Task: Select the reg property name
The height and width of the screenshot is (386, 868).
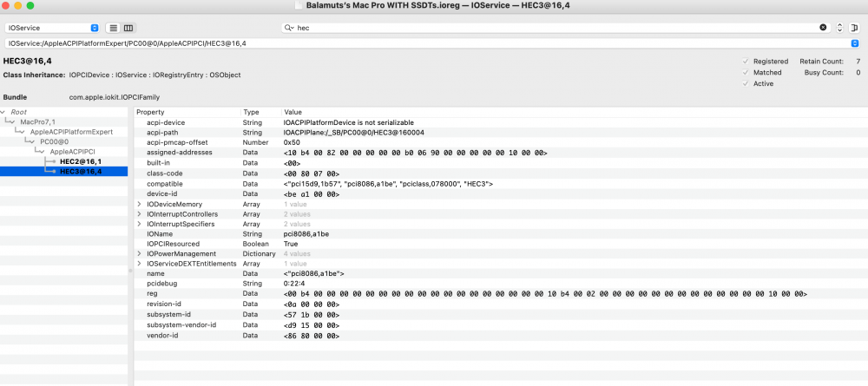Action: pyautogui.click(x=152, y=294)
